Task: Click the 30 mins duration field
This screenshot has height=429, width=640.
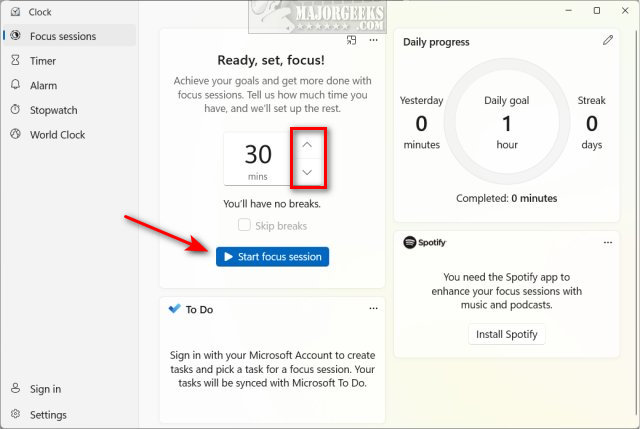Action: [x=258, y=159]
